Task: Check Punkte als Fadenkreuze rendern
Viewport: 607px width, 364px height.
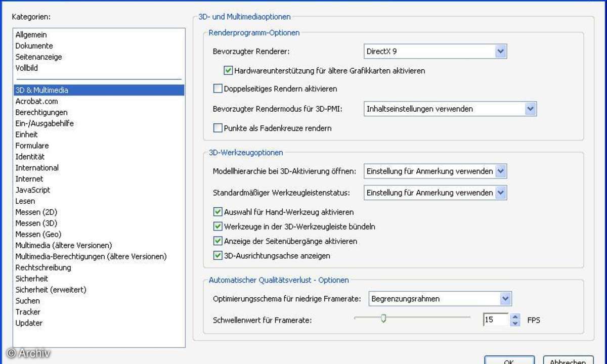Action: [x=218, y=128]
